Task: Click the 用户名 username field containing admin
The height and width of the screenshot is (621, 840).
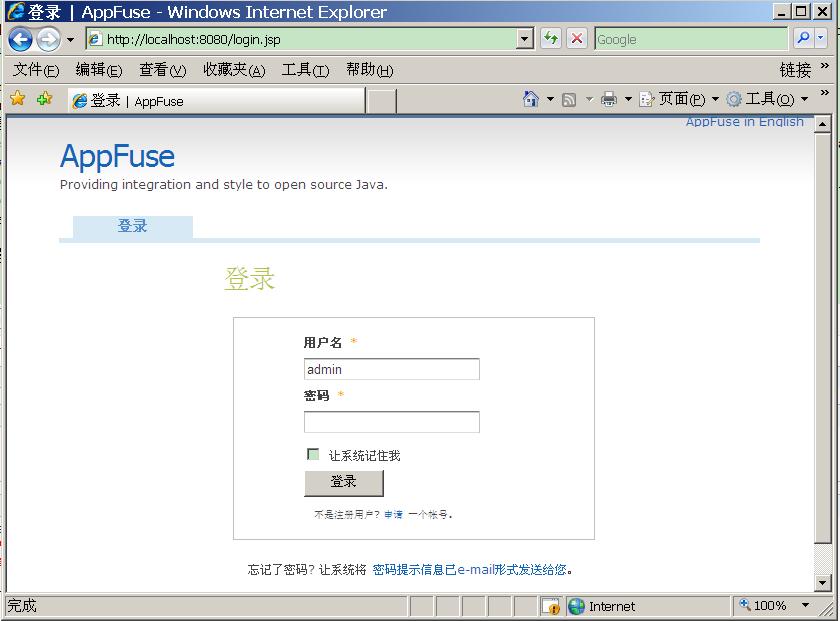Action: 392,369
